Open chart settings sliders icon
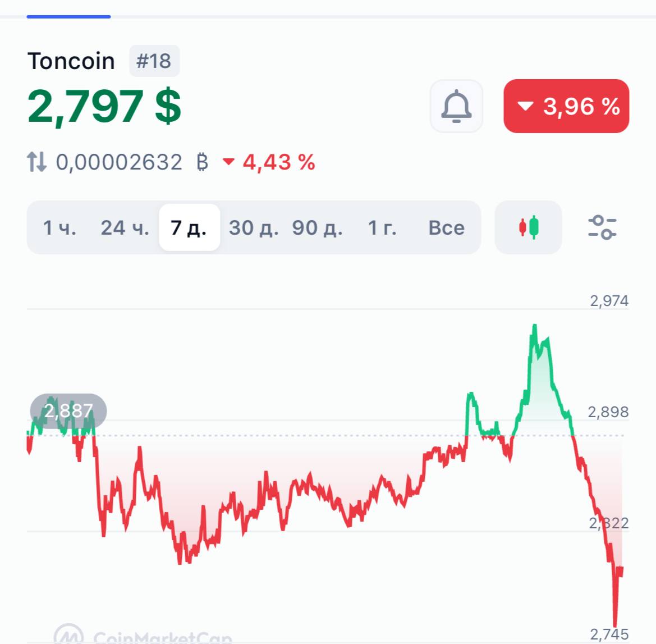Viewport: 656px width, 644px height. pyautogui.click(x=602, y=227)
